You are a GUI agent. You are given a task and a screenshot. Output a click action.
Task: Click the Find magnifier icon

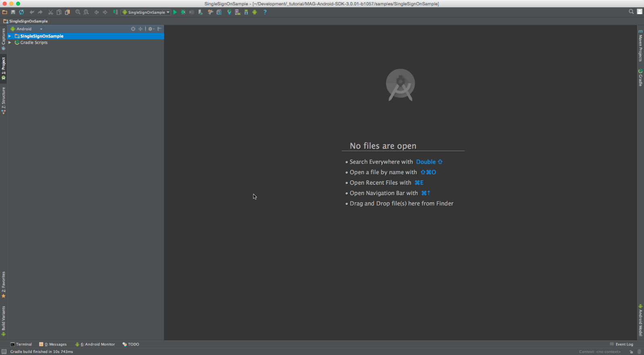click(78, 12)
